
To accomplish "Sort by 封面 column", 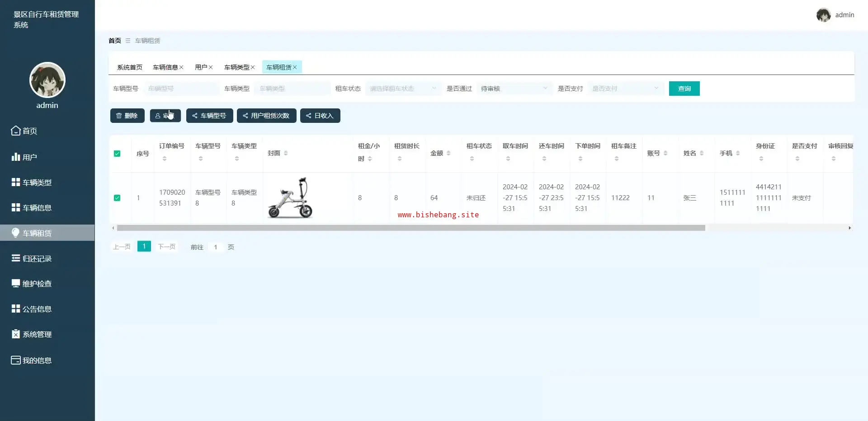I will tap(286, 154).
